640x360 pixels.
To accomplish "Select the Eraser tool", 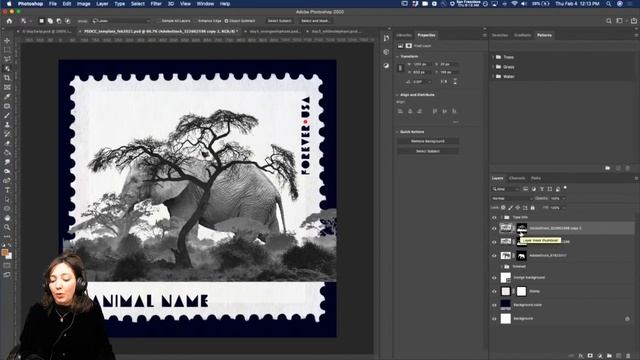I will pyautogui.click(x=7, y=143).
